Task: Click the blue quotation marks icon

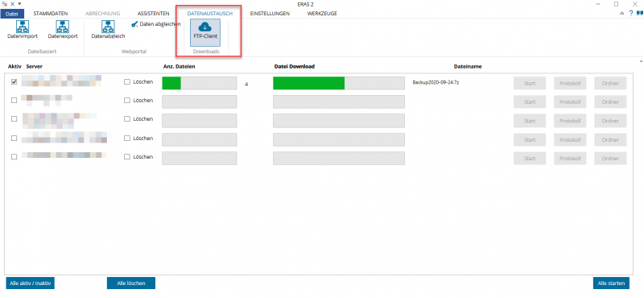Action: pyautogui.click(x=639, y=14)
